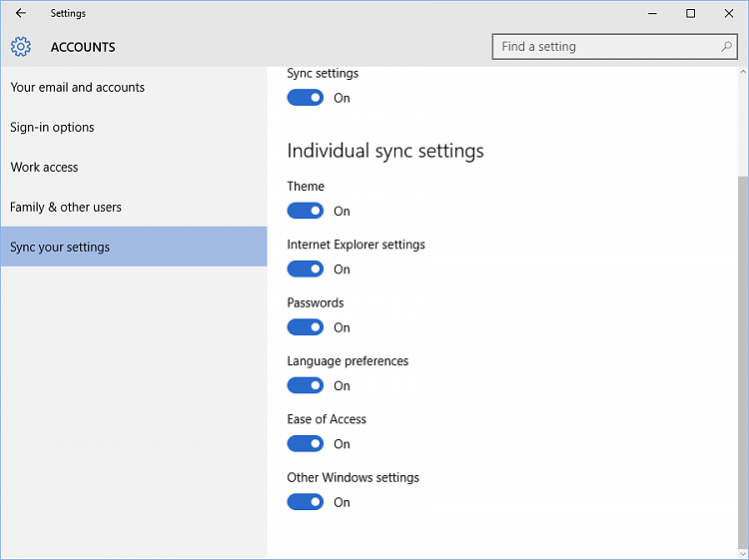Image resolution: width=749 pixels, height=560 pixels.
Task: Close the Settings window
Action: (729, 13)
